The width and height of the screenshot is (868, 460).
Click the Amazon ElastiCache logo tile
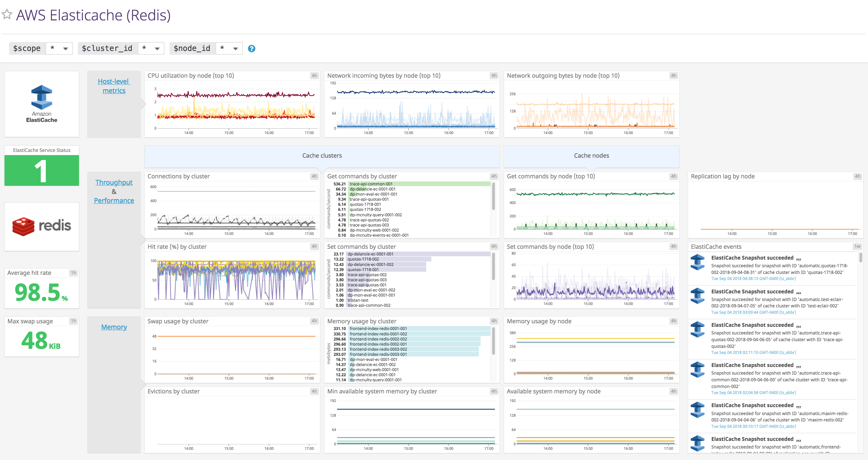point(41,104)
